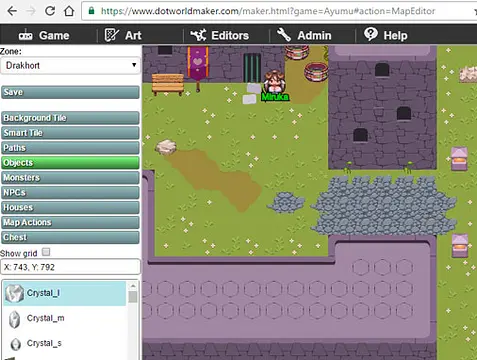Image resolution: width=477 pixels, height=360 pixels.
Task: Click the barred dungeon door on map
Action: (252, 68)
